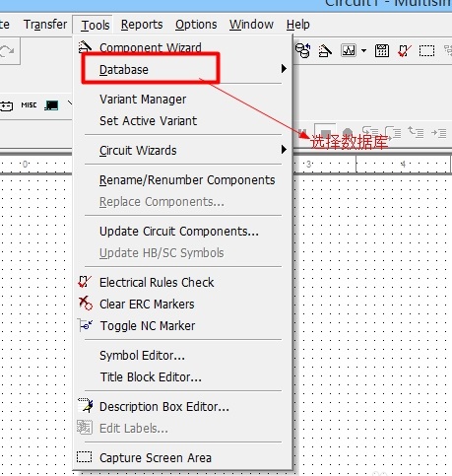Click the Capture Screen Area toolbar icon
This screenshot has height=476, width=452.
coord(426,51)
